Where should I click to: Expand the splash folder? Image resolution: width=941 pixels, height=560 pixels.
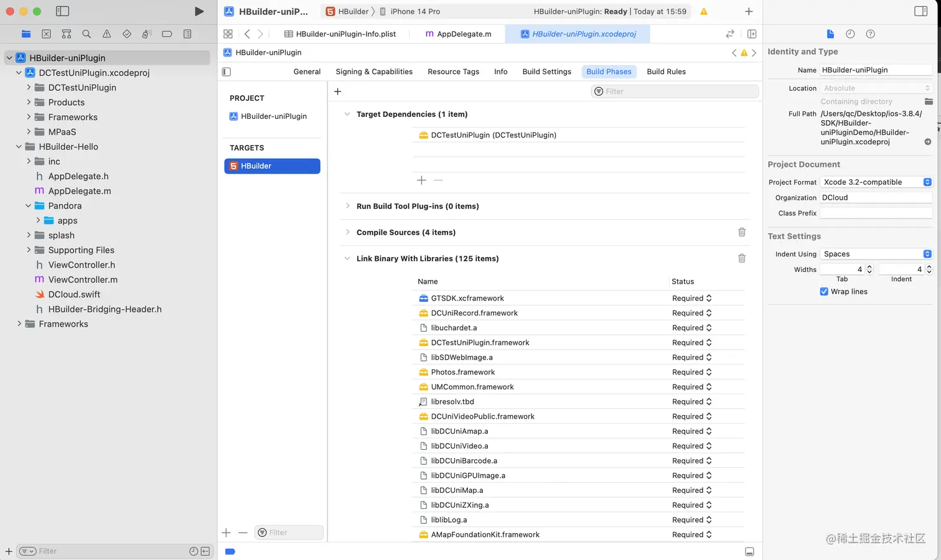coord(29,235)
